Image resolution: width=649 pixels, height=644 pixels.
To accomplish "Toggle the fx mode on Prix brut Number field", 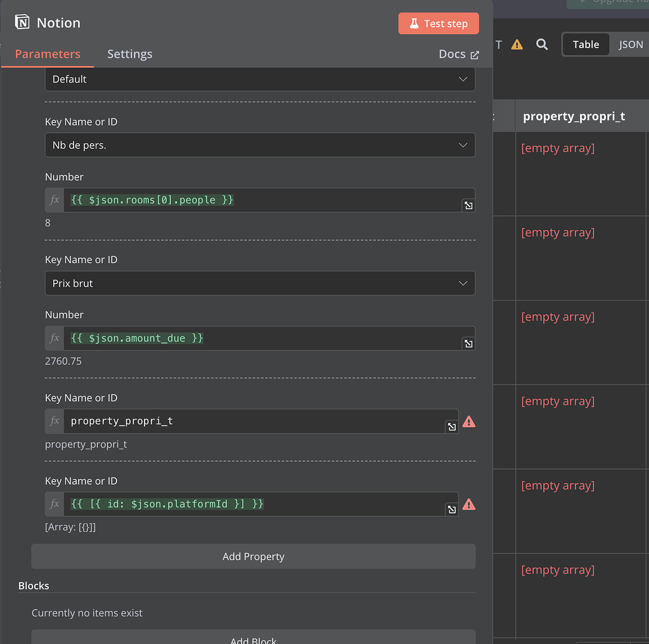I will (x=54, y=338).
